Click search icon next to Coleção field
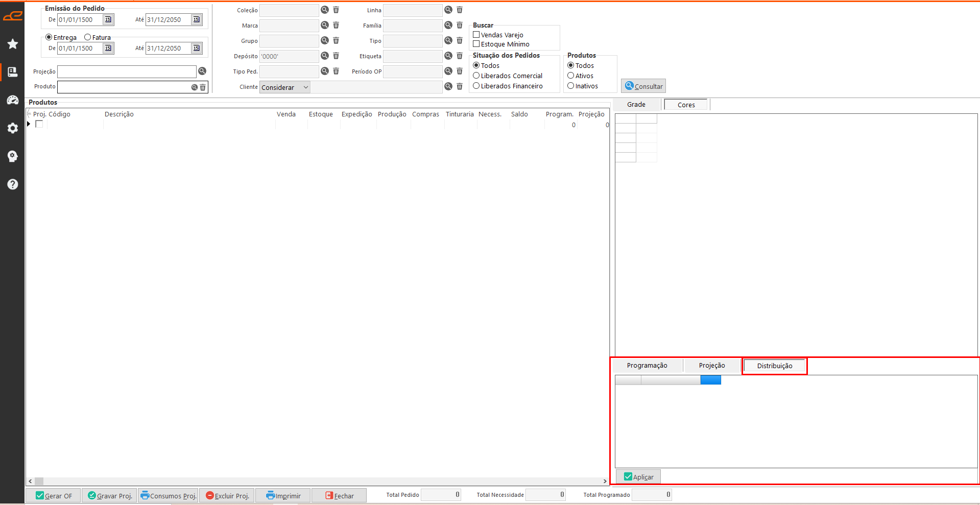The image size is (980, 505). pos(325,10)
